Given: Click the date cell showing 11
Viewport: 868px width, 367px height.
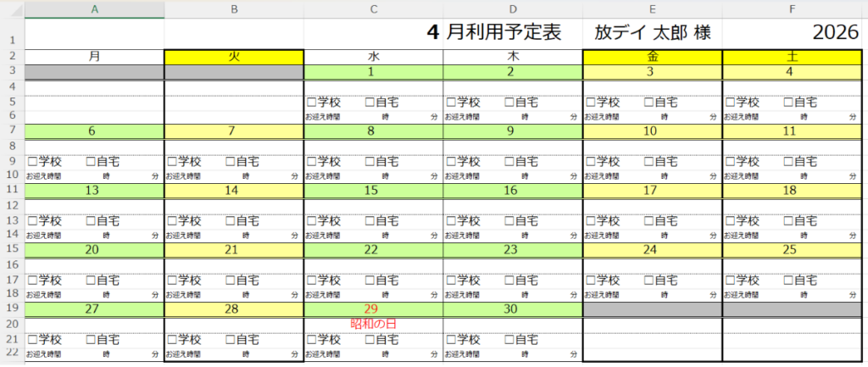Looking at the screenshot, I should click(x=793, y=131).
